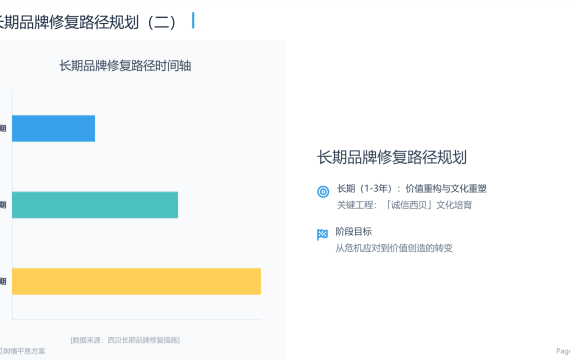Select the text 从危机应对到价值创造的转变
570x360 pixels.
[x=394, y=248]
